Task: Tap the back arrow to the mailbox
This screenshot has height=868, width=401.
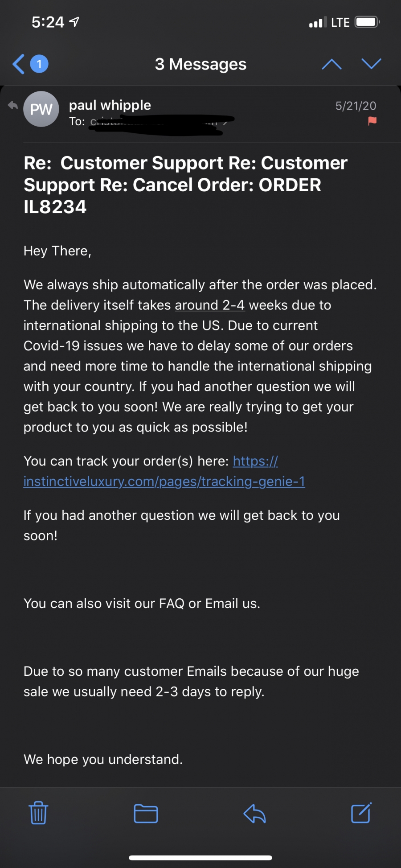Action: 18,64
